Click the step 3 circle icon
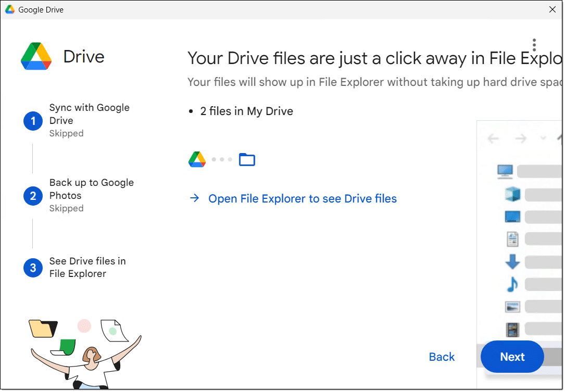565x392 pixels. pyautogui.click(x=33, y=268)
